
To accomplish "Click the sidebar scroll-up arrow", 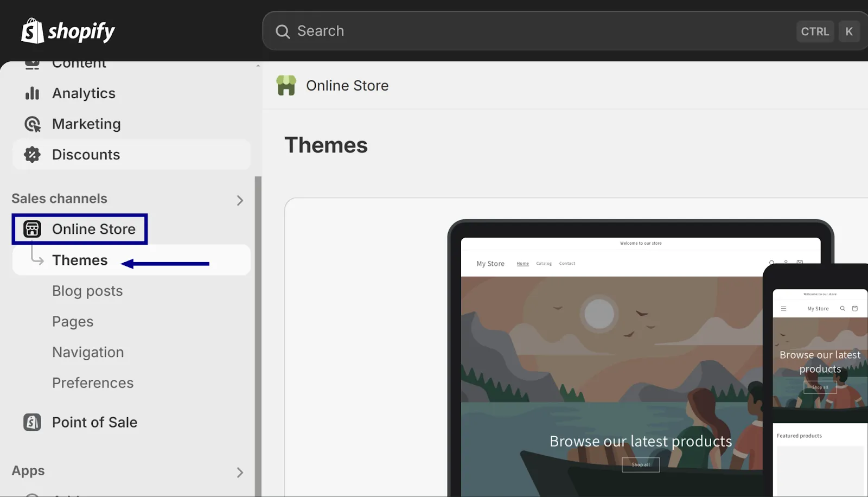I will point(258,66).
